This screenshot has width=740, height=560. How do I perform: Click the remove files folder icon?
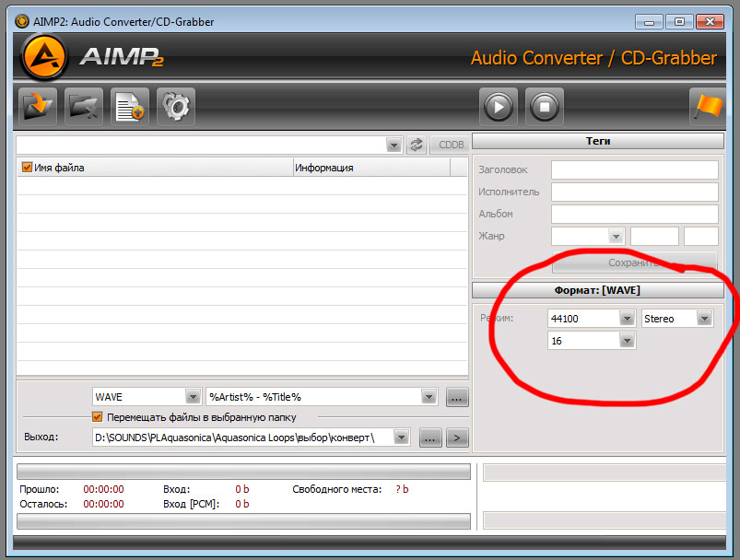[x=84, y=107]
